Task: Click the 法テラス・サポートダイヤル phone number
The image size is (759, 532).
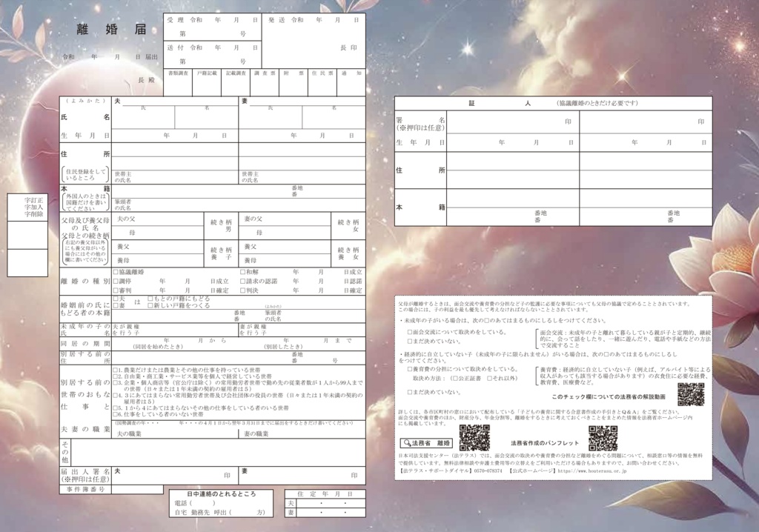Action: pyautogui.click(x=488, y=471)
